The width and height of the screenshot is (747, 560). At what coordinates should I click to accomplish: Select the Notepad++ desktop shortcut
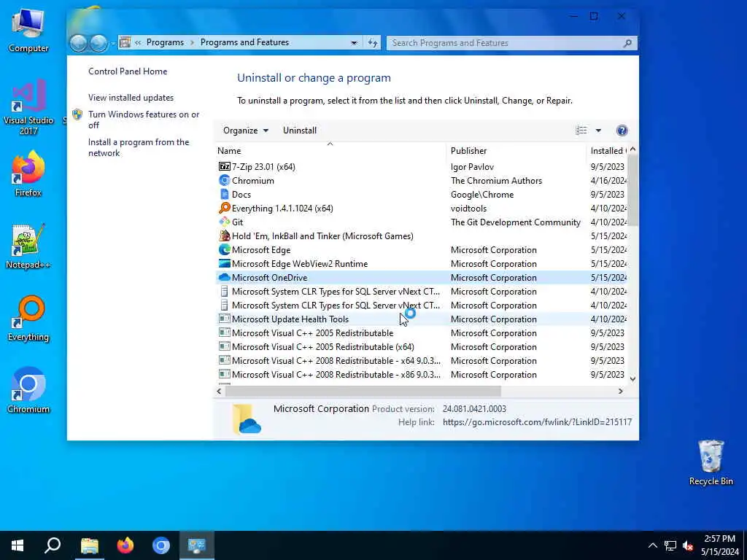point(28,246)
